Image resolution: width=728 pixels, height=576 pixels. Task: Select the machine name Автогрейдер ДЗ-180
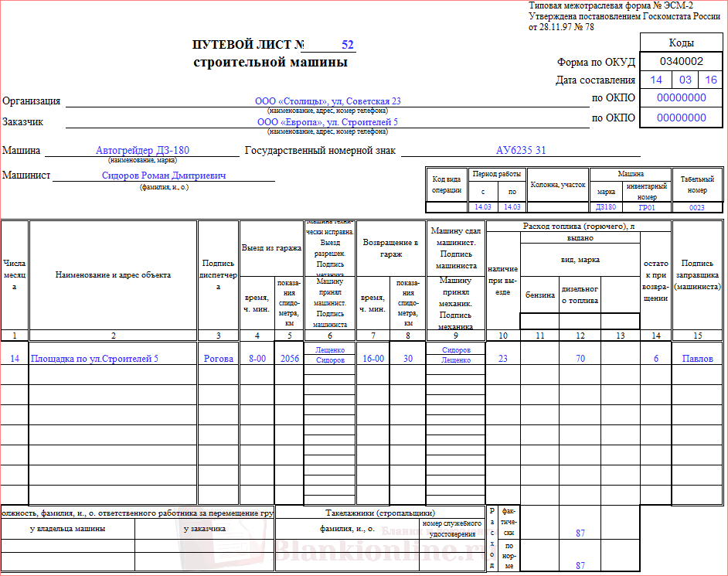point(142,151)
